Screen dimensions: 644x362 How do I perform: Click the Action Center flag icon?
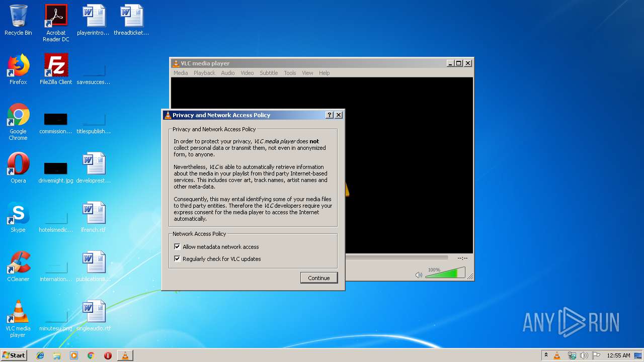tap(596, 355)
